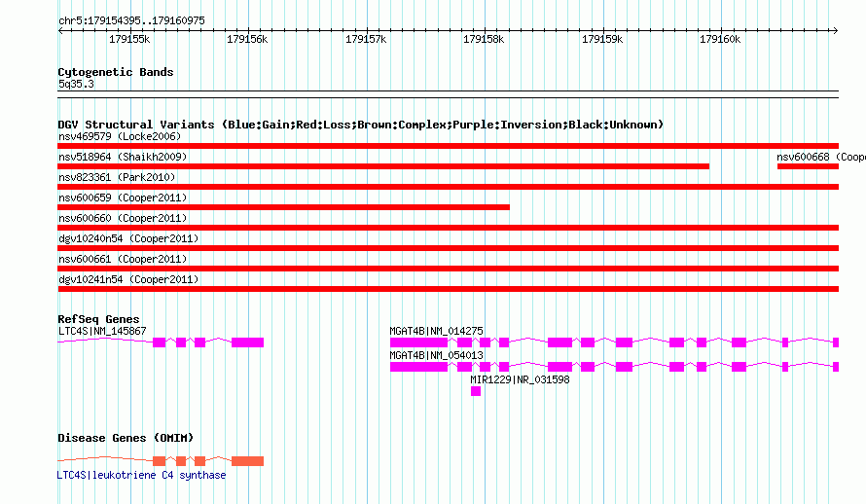
Task: Click the nsv518964 (Shaikh2009) label
Action: click(123, 157)
